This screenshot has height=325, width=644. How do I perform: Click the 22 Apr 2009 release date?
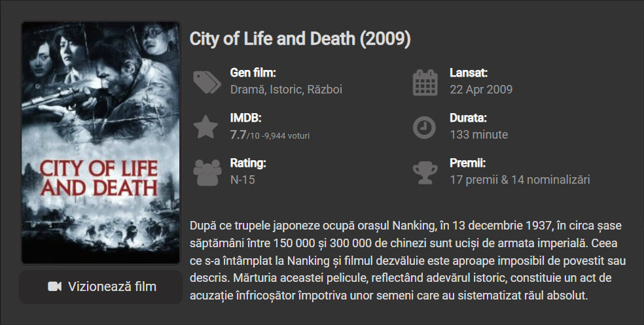481,90
